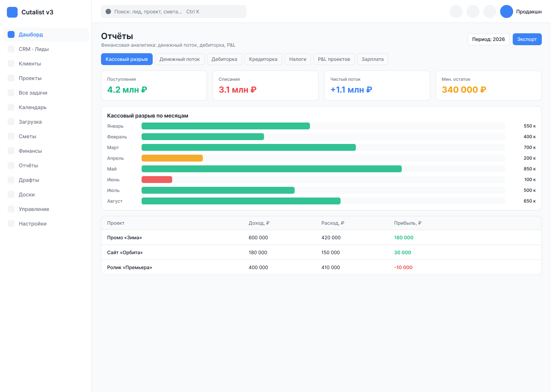551x392 pixels.
Task: Show the Зарплата tab
Action: (373, 59)
